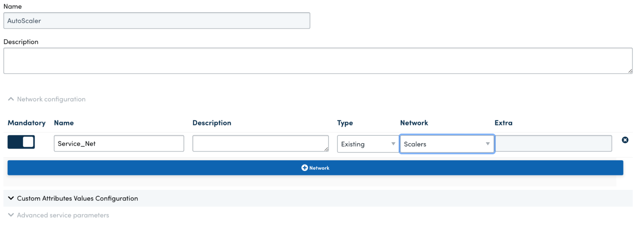Viewport: 644px width, 230px height.
Task: Click the Extra column header
Action: point(503,123)
